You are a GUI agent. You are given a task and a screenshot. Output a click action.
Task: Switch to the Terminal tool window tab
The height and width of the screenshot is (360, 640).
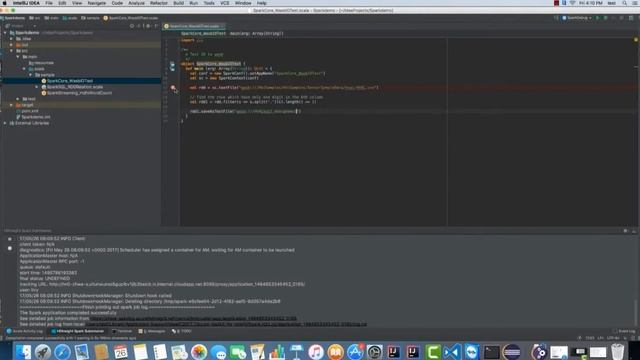(122, 331)
